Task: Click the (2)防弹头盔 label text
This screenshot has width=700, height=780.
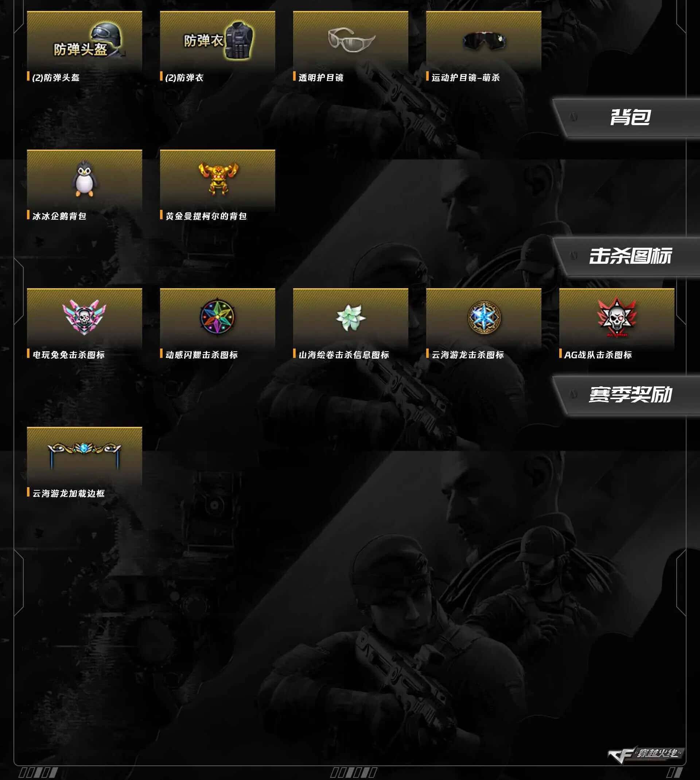Action: 56,78
